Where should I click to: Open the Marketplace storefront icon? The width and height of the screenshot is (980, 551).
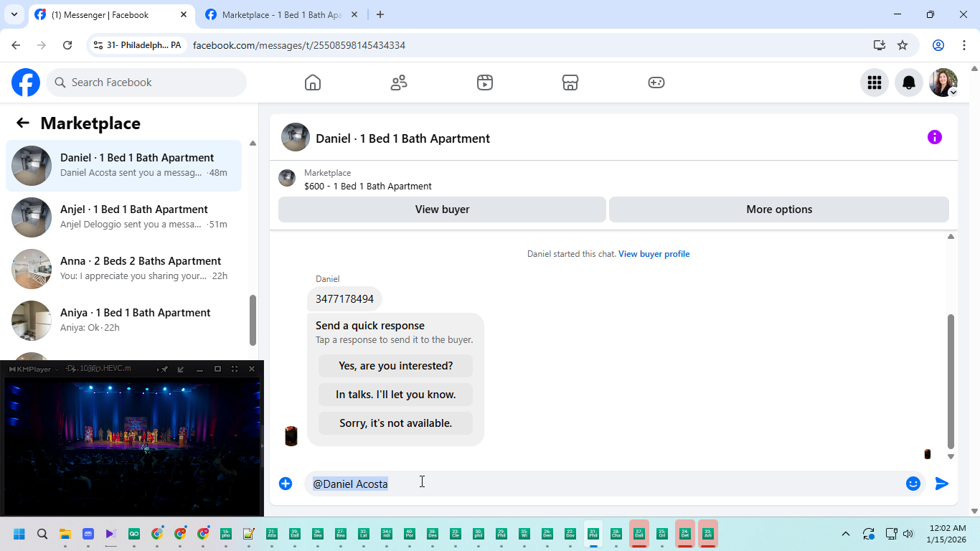(x=570, y=83)
